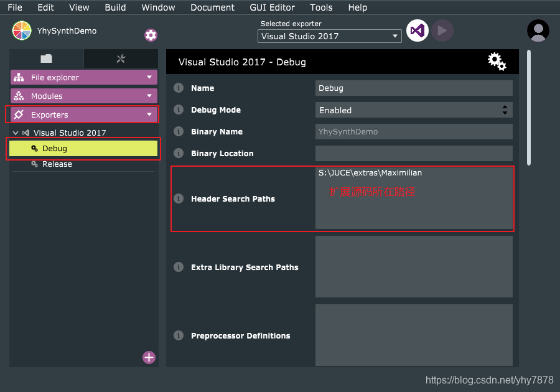Open the Document menu
The width and height of the screenshot is (560, 392).
[213, 7]
